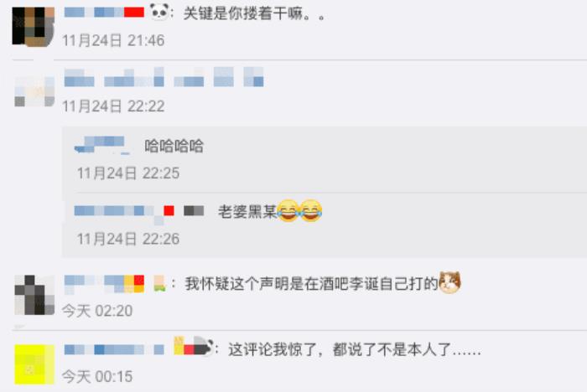The width and height of the screenshot is (587, 392).
Task: Select the 11月24日 21:46 timestamp
Action: tap(113, 40)
